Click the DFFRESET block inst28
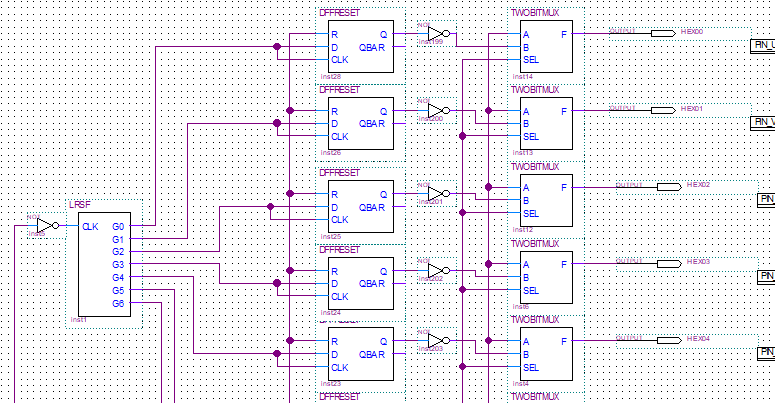Image resolution: width=775 pixels, height=403 pixels. click(x=356, y=46)
